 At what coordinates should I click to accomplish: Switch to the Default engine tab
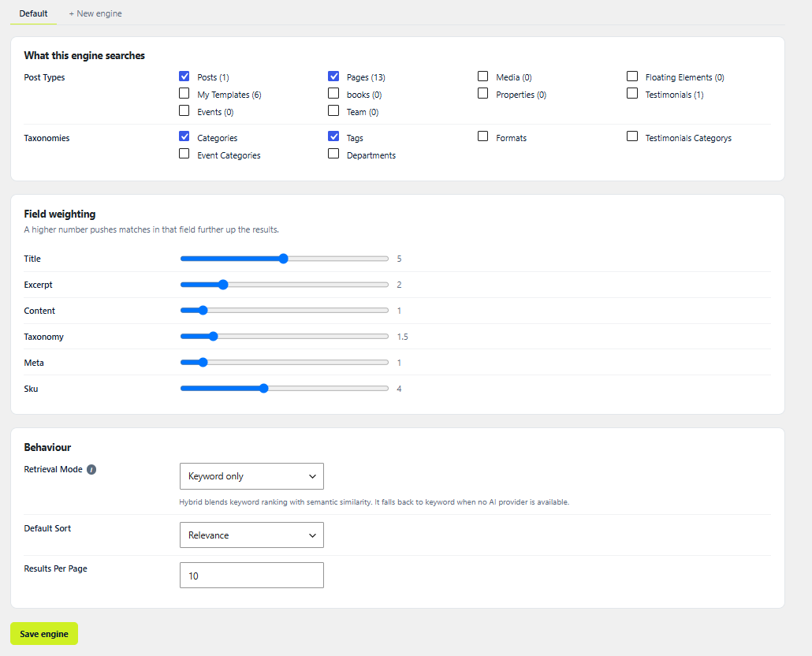click(34, 13)
